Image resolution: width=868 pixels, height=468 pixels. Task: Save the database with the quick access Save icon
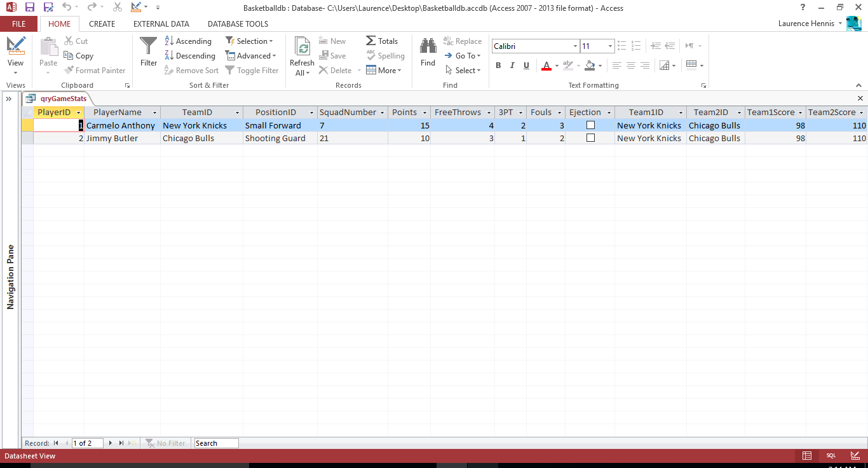30,8
